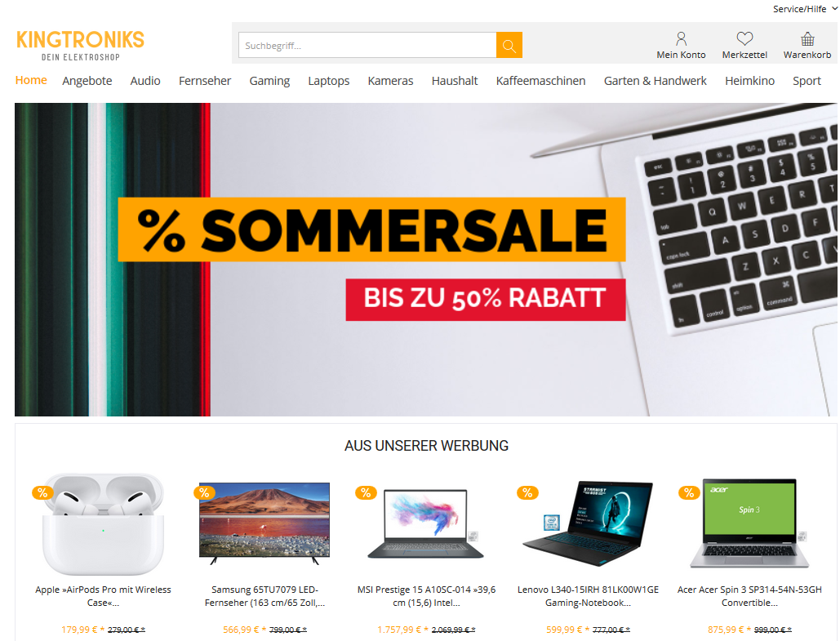Open the Merkzettel heart icon
Image resolution: width=840 pixels, height=641 pixels.
point(744,38)
